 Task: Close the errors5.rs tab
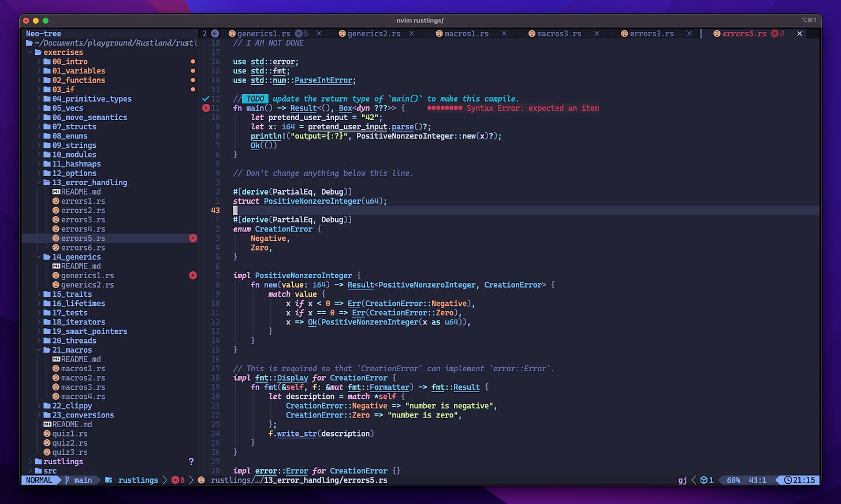(799, 33)
